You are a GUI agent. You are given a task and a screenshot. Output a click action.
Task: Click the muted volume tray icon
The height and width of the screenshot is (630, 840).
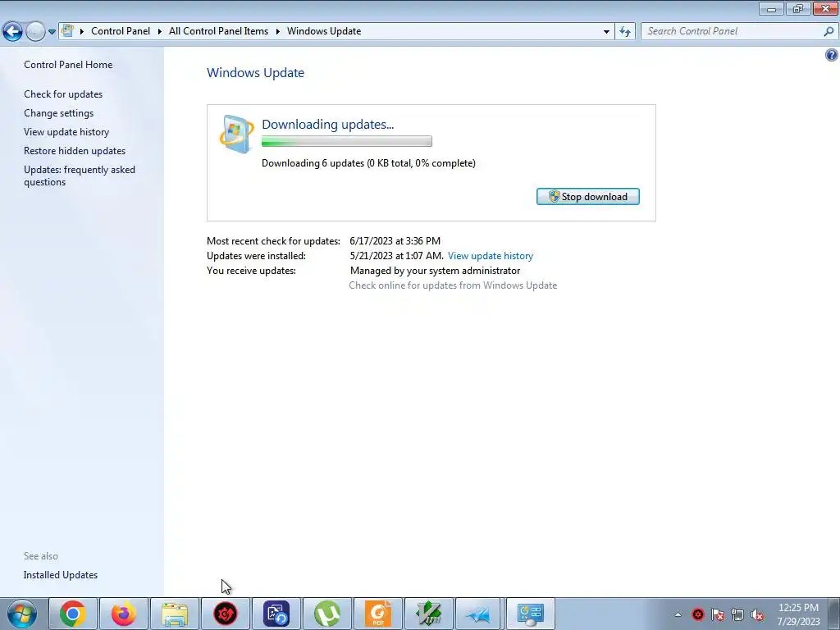click(x=757, y=615)
